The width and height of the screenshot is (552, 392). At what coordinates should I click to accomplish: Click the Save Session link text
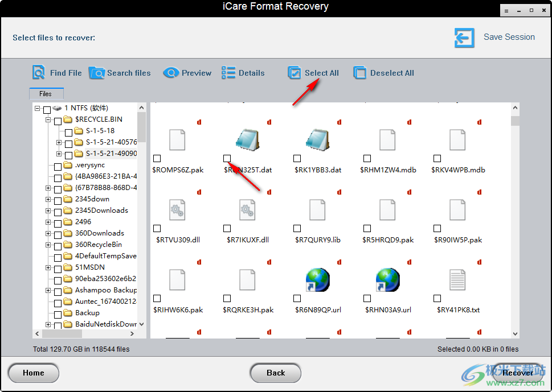pyautogui.click(x=509, y=37)
